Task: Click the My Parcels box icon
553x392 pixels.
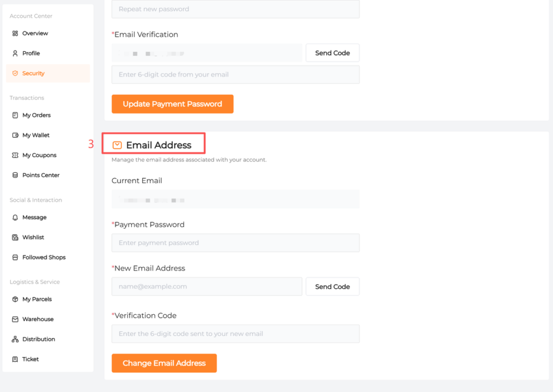Action: point(15,300)
